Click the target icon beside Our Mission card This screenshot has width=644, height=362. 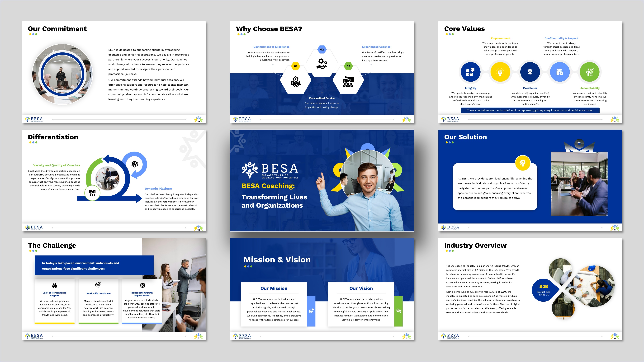coord(311,311)
